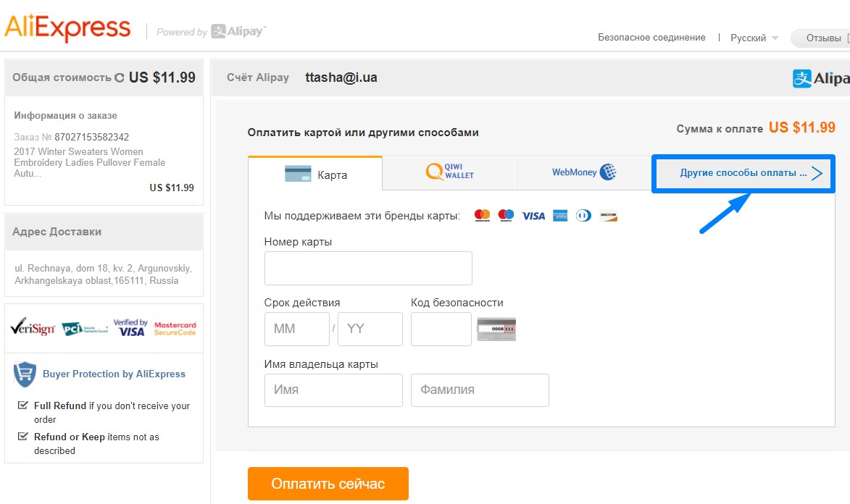
Task: Click the Оплатить сейчас button
Action: click(328, 484)
